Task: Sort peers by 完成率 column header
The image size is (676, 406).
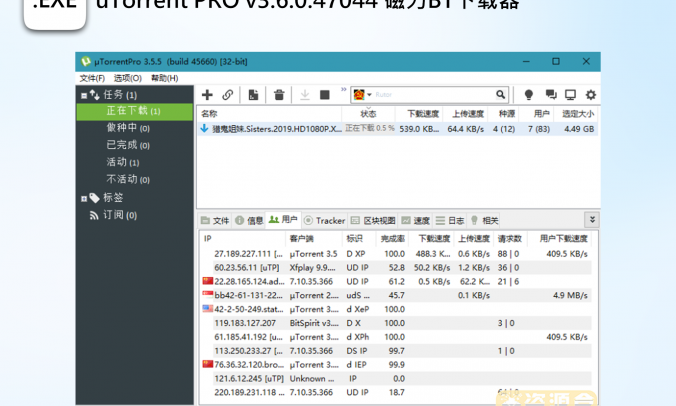Action: coord(392,239)
